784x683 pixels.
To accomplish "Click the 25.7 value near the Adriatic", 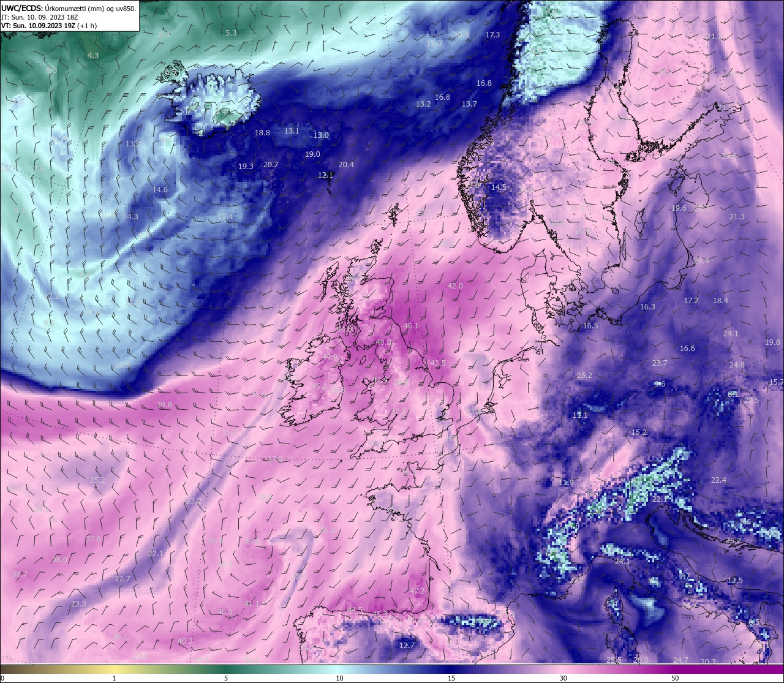I will 733,541.
